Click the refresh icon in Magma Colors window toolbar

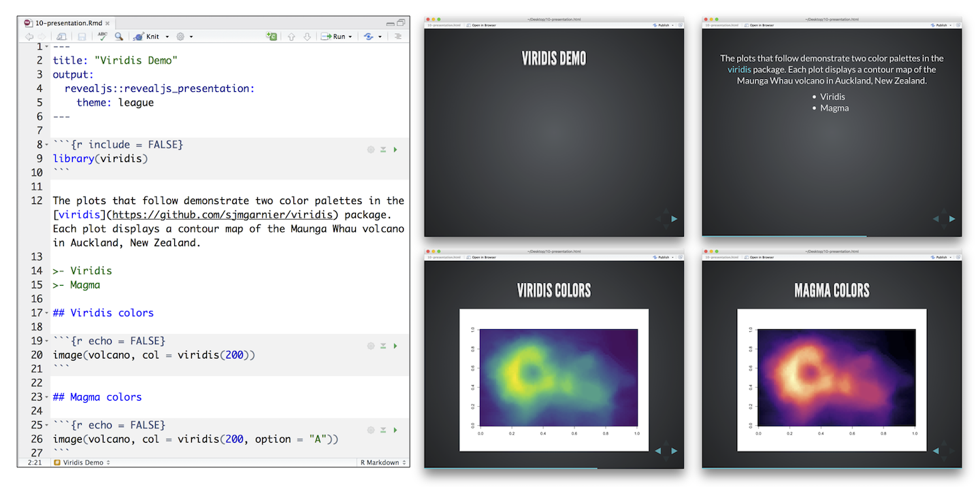point(958,257)
